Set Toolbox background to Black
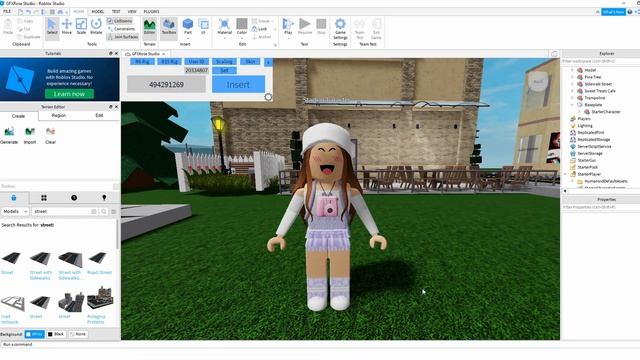Screen dimensions: 640x360 (56, 334)
